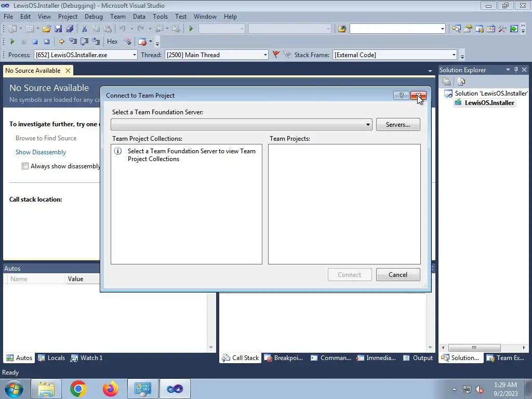532x399 pixels.
Task: Click the Step Out icon
Action: click(x=96, y=42)
